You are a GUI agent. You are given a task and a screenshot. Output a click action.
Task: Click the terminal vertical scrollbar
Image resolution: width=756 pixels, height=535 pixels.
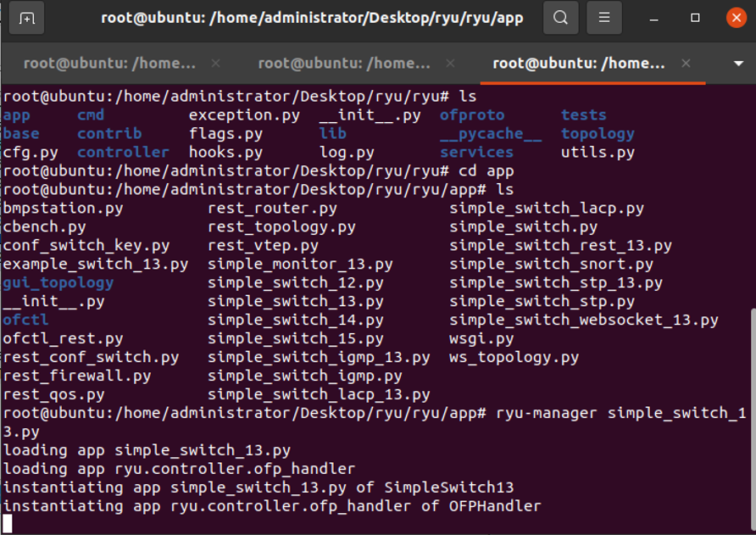(753, 420)
